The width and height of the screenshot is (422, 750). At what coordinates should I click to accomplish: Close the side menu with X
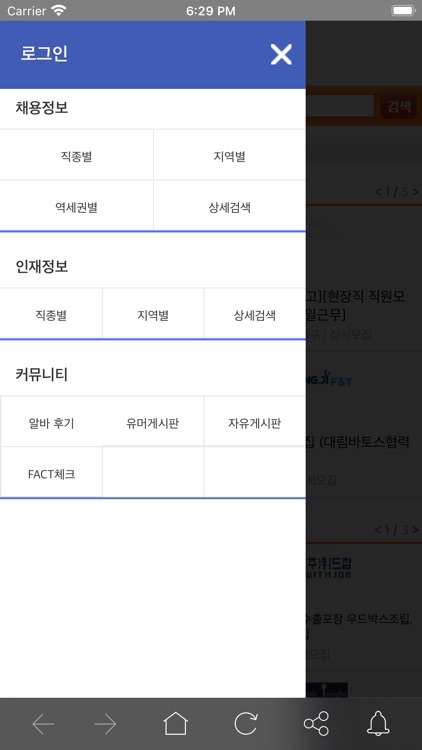tap(281, 55)
